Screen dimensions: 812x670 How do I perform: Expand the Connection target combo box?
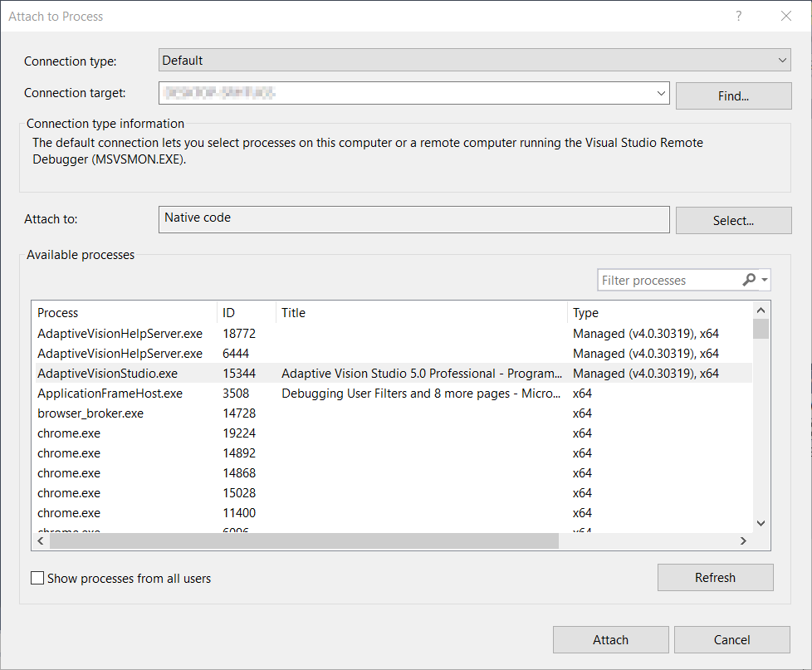(x=661, y=93)
